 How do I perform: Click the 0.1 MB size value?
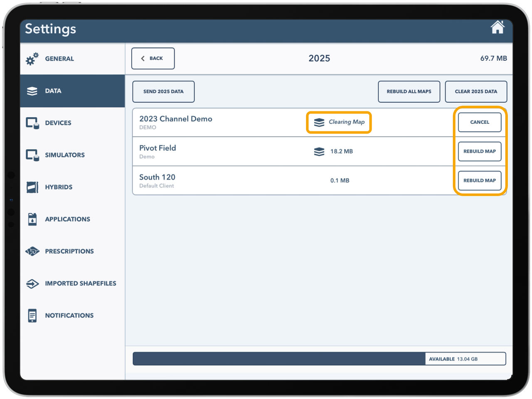pyautogui.click(x=340, y=180)
